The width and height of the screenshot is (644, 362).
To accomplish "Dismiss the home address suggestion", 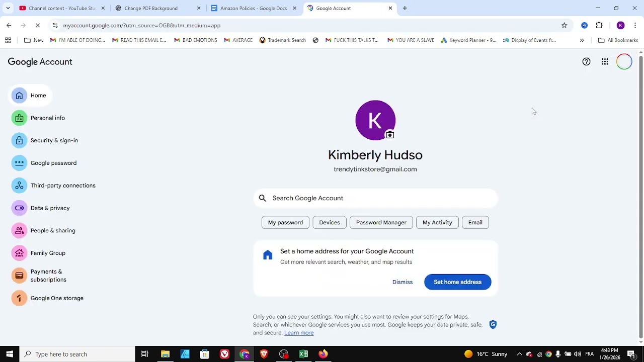I will [x=403, y=282].
